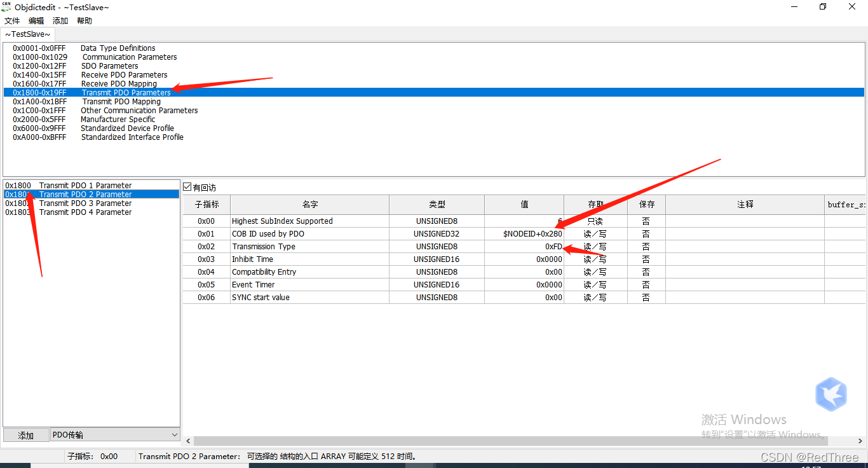Screen dimensions: 868x468
Task: Toggle the 有回访 checkbox
Action: click(187, 188)
